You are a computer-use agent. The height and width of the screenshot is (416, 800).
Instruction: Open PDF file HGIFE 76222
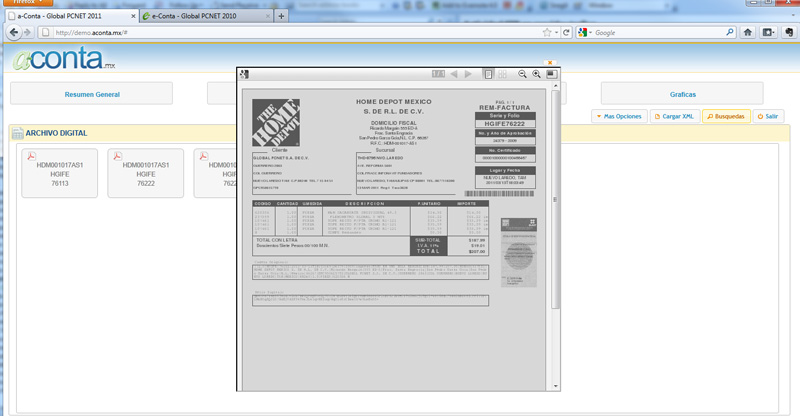coord(145,173)
